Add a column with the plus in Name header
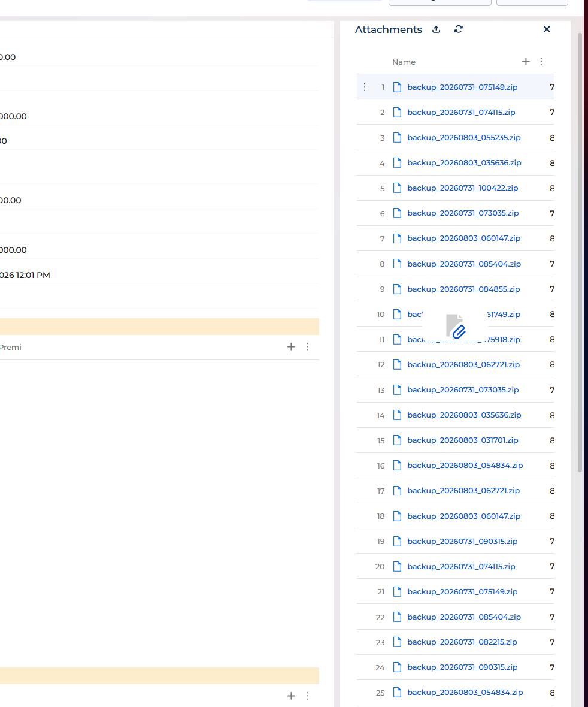This screenshot has height=707, width=588. tap(525, 61)
